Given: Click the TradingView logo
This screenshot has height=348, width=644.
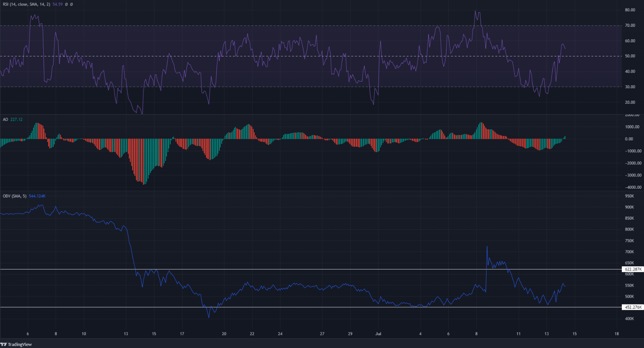Looking at the screenshot, I should 16,344.
